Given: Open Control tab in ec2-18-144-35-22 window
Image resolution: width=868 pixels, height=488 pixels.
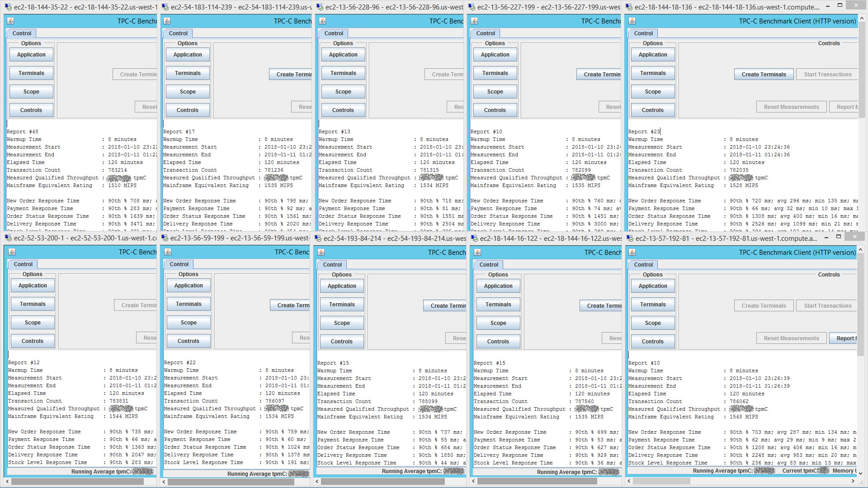Looking at the screenshot, I should 22,33.
